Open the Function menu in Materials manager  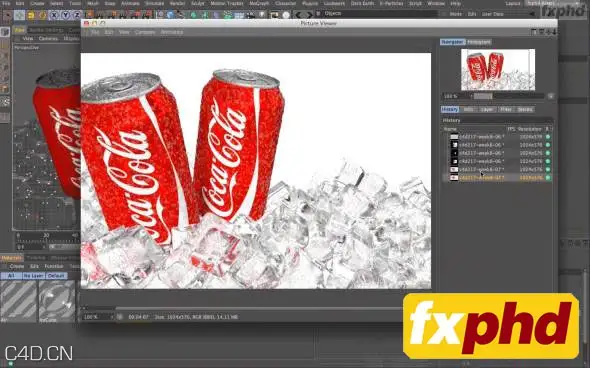pos(54,266)
